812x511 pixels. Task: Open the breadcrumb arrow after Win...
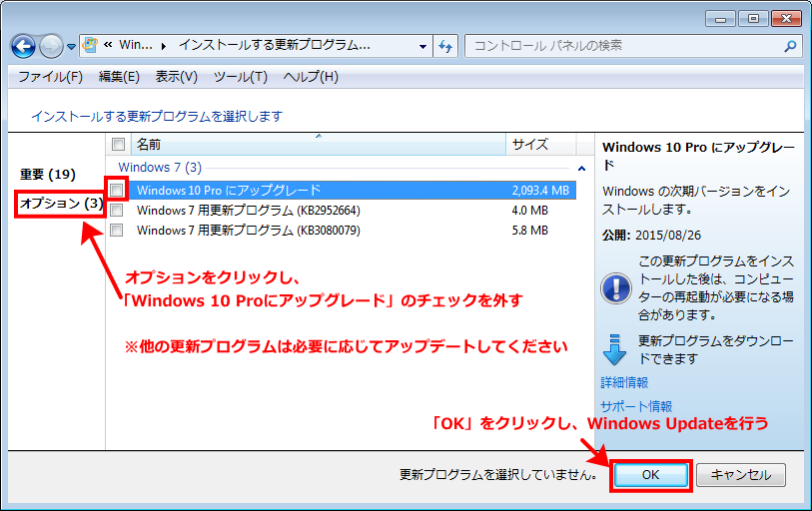tap(164, 46)
